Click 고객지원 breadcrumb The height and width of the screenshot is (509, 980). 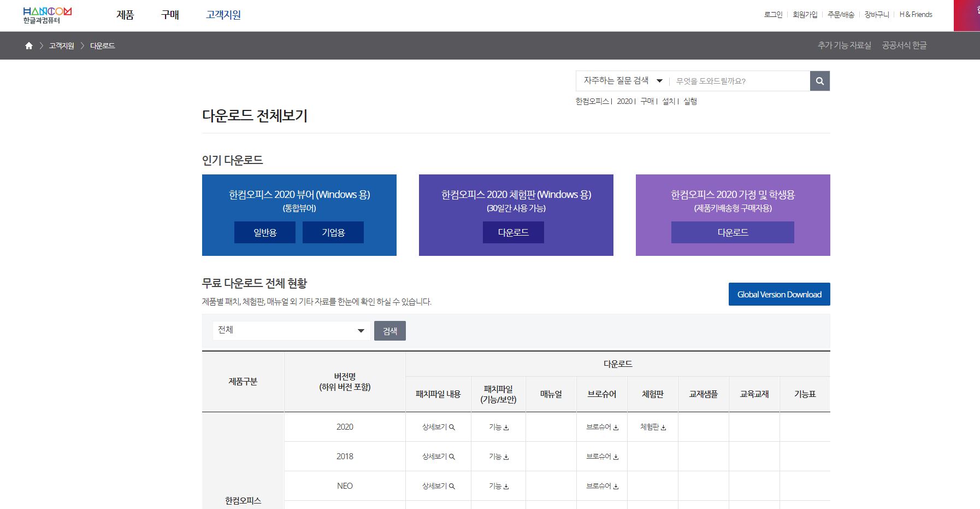click(x=61, y=46)
